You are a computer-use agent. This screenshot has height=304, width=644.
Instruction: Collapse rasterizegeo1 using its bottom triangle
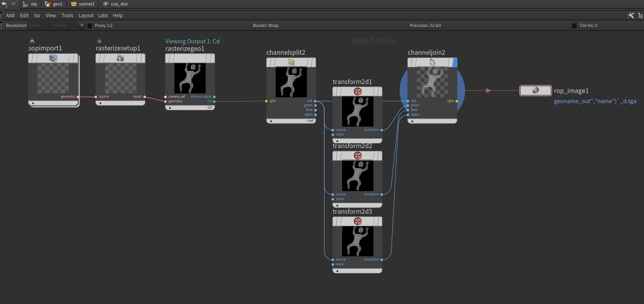(170, 107)
